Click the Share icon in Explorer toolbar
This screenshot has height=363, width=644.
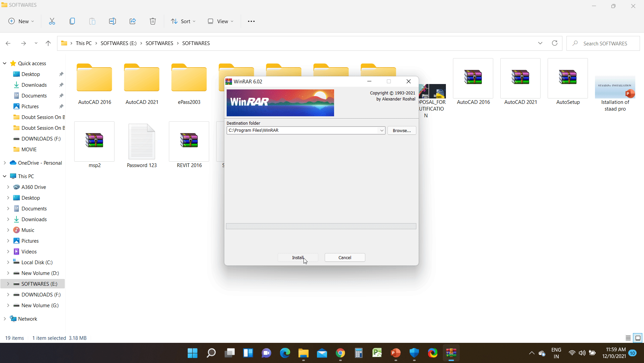133,21
